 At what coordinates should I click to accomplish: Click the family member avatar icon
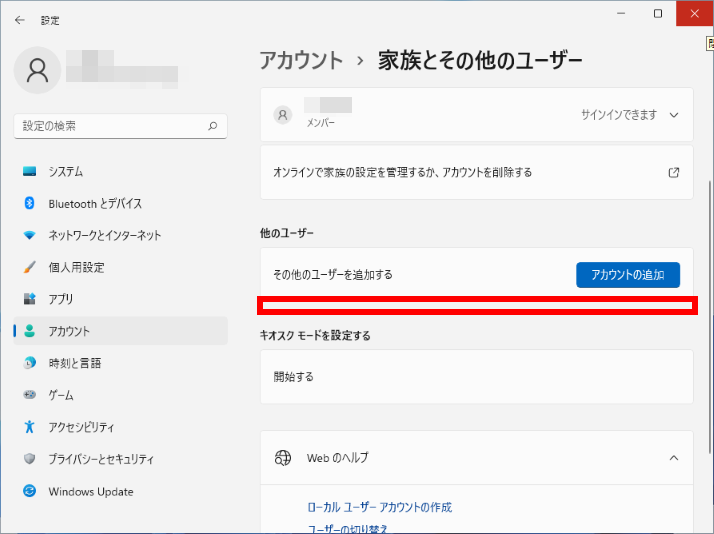[x=282, y=115]
